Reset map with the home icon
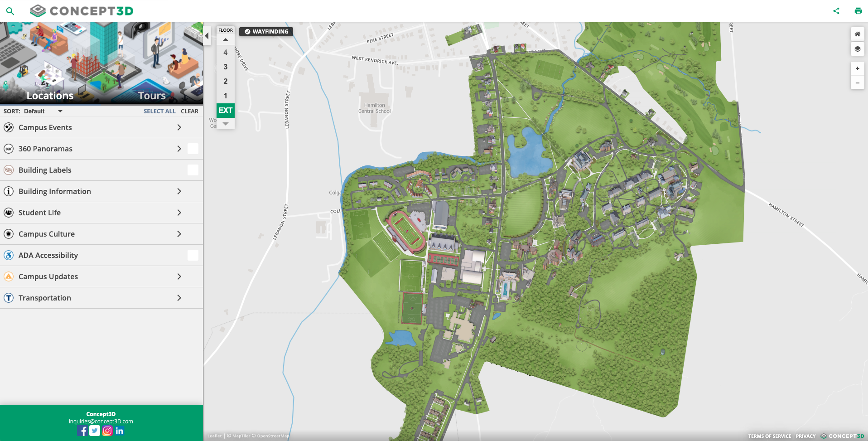The width and height of the screenshot is (868, 441). (x=857, y=34)
